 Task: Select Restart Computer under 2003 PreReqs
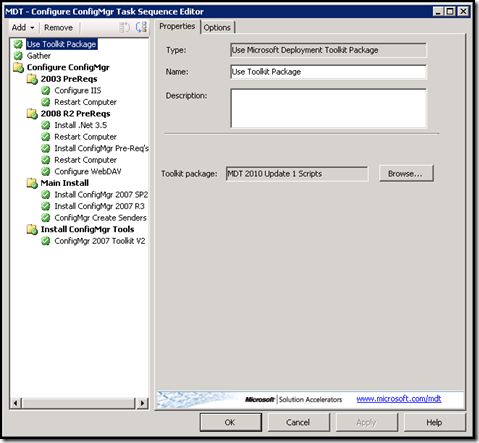(85, 102)
